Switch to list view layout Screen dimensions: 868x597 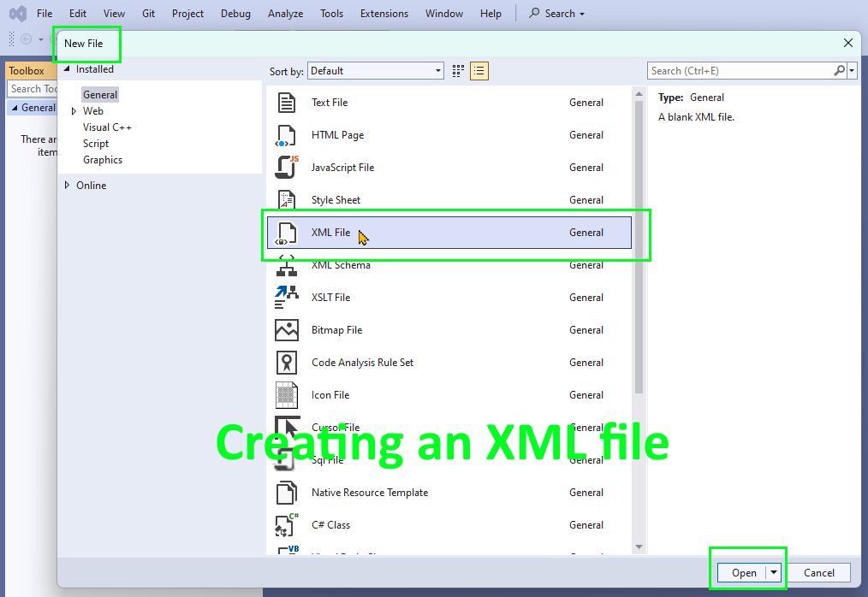click(479, 70)
